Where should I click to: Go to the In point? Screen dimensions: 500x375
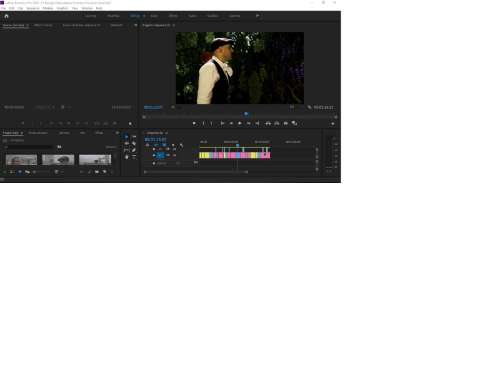pos(222,124)
